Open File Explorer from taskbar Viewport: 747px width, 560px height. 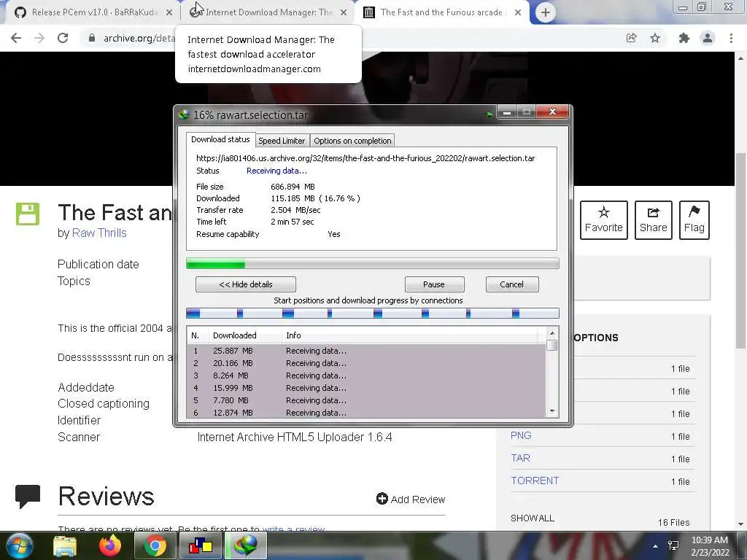[65, 545]
